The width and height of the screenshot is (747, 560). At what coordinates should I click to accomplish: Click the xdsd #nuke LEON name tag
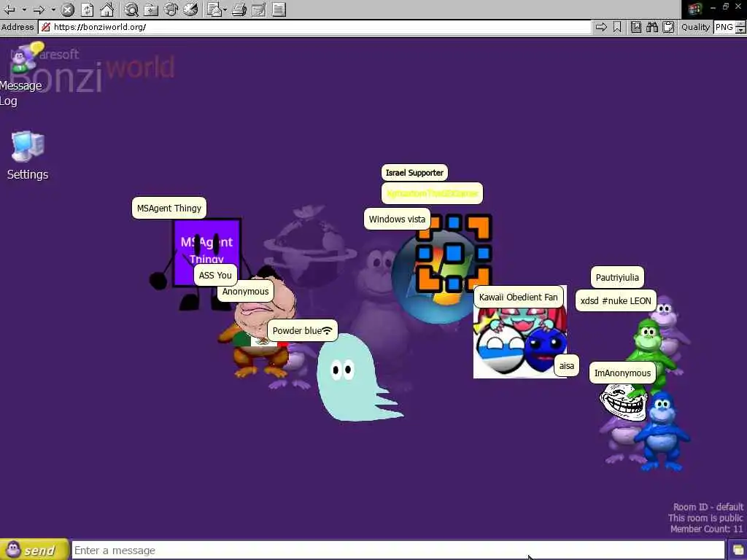click(x=616, y=301)
